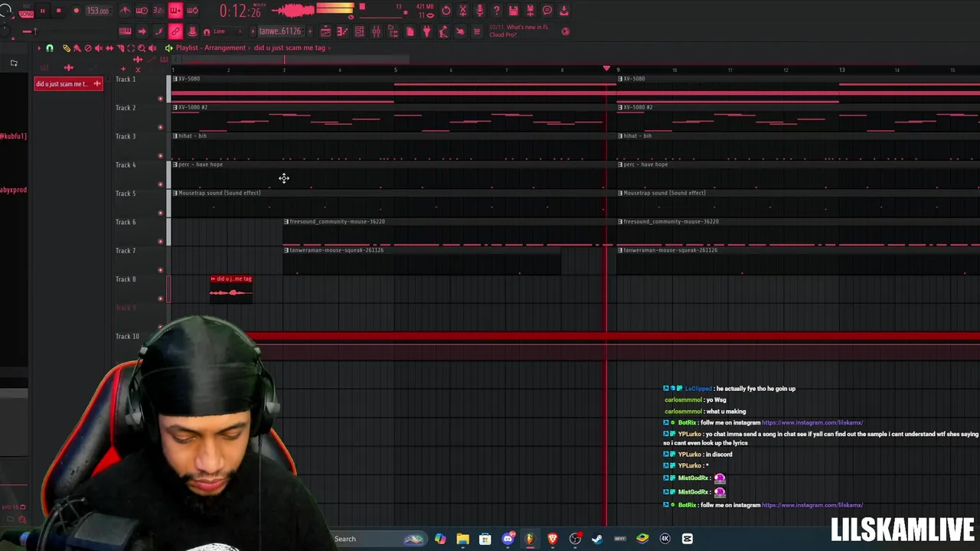Add new pattern with plus button

(309, 31)
